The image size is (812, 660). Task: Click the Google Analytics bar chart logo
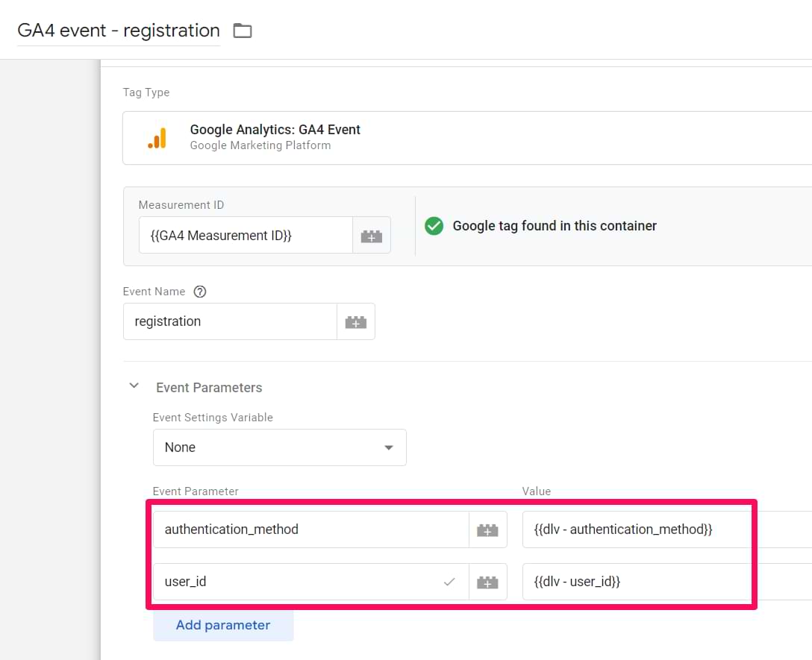157,138
